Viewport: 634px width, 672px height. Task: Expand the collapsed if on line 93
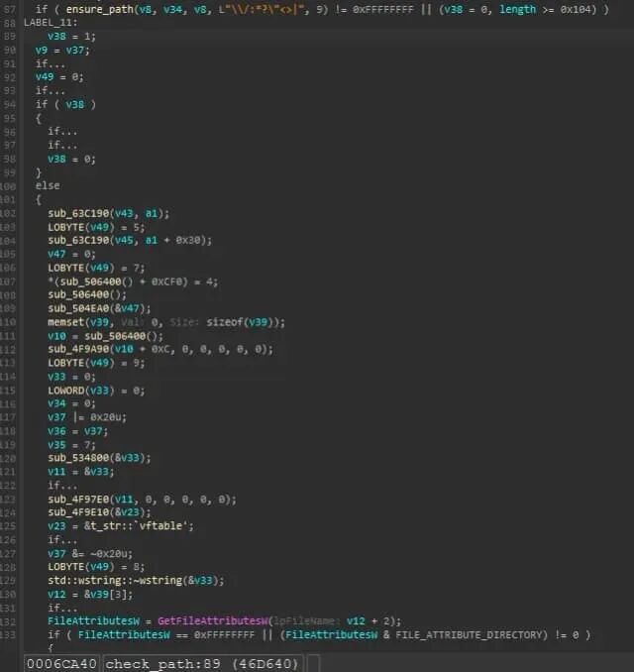pyautogui.click(x=51, y=90)
